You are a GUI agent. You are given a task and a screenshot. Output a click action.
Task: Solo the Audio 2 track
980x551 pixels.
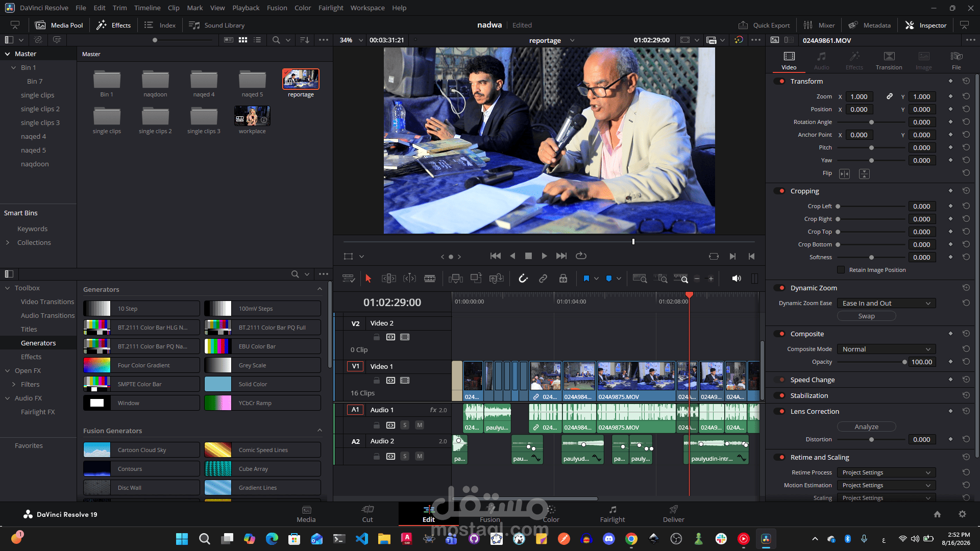[405, 456]
